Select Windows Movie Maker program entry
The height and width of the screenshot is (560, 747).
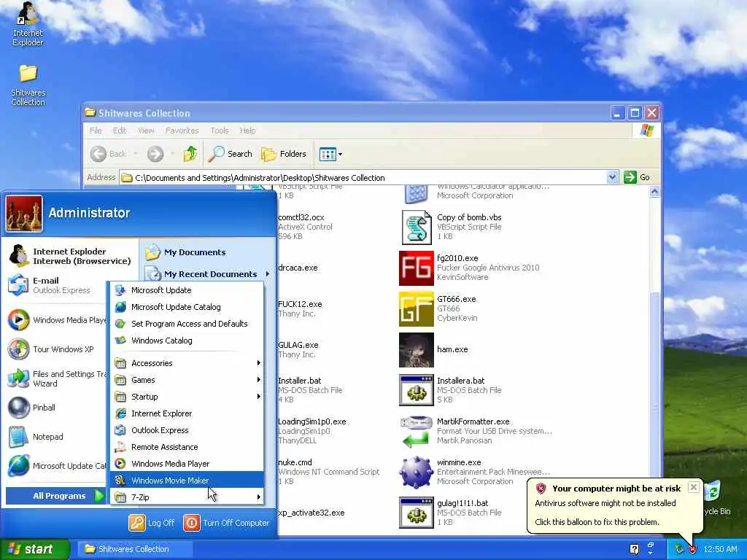[187, 480]
